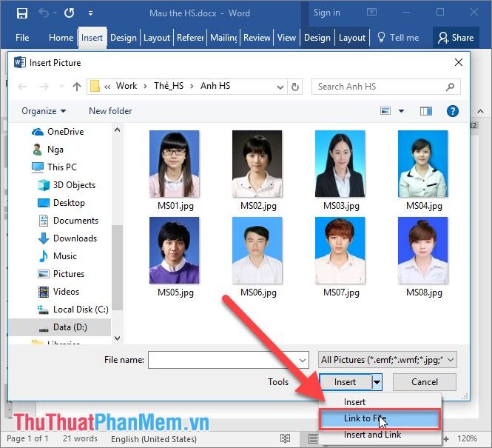Select the MS03.jpg photo thumbnail
The height and width of the screenshot is (448, 492).
pyautogui.click(x=340, y=164)
